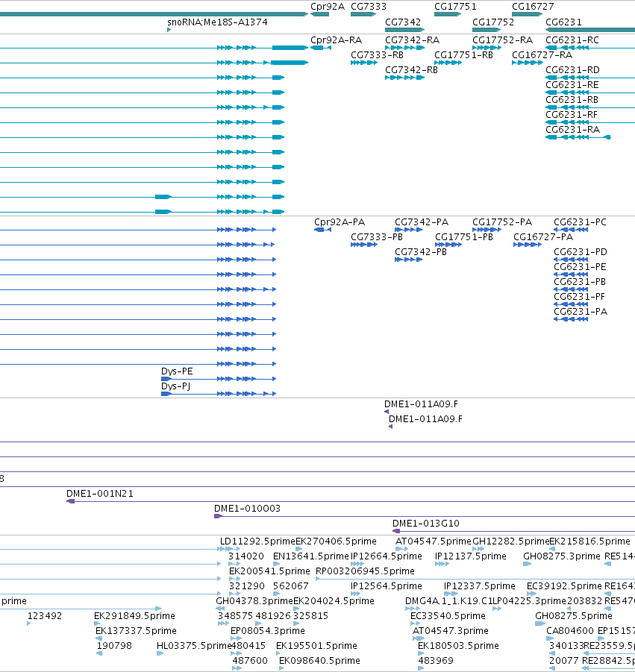The width and height of the screenshot is (635, 672).
Task: Select the CG6231-PB protein label
Action: pos(580,282)
